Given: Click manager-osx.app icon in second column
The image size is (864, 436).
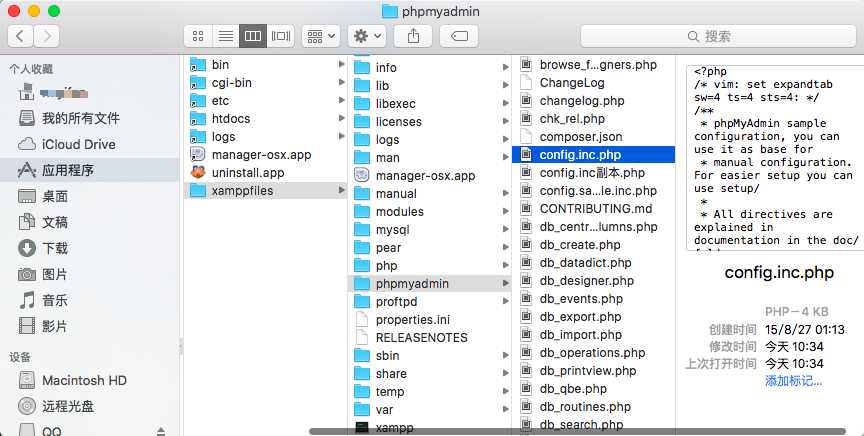Looking at the screenshot, I should tap(362, 175).
